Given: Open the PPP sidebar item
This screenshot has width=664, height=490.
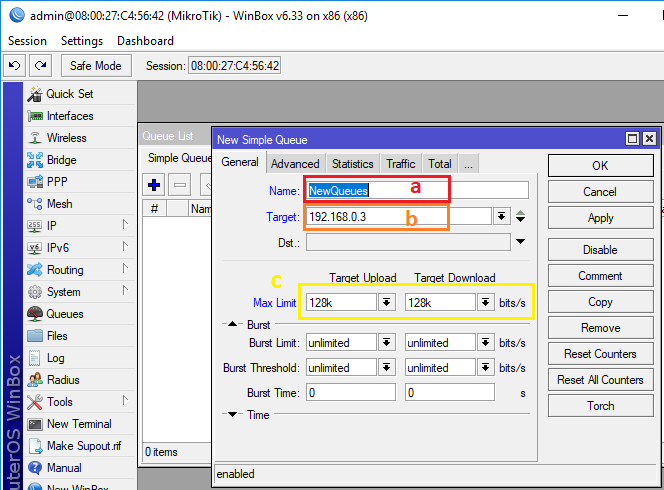Looking at the screenshot, I should tap(80, 182).
